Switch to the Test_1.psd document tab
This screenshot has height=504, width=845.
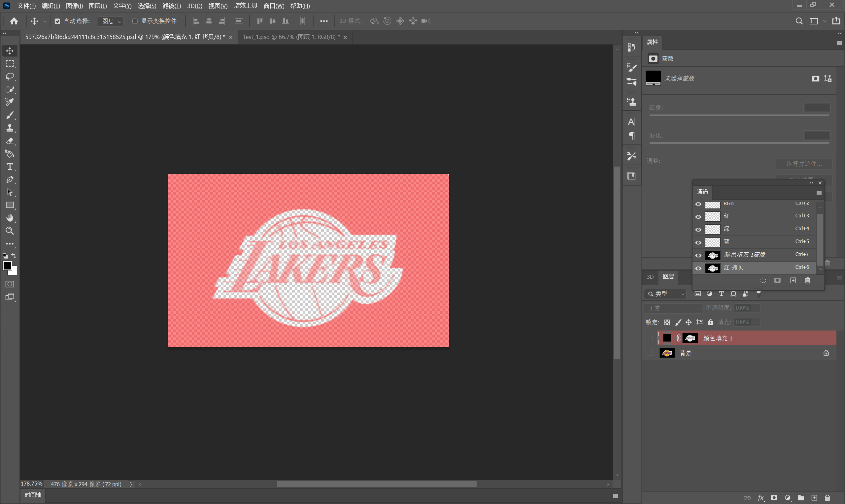pyautogui.click(x=291, y=37)
